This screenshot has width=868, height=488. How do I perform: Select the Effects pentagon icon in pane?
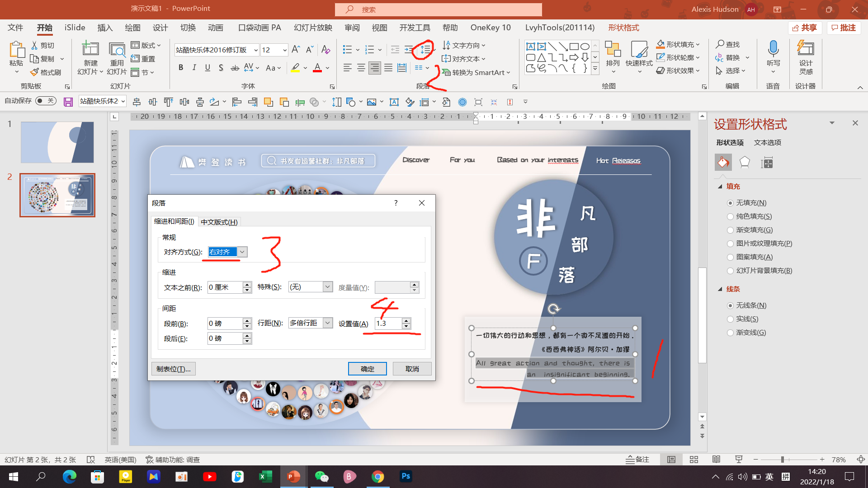[x=745, y=162]
